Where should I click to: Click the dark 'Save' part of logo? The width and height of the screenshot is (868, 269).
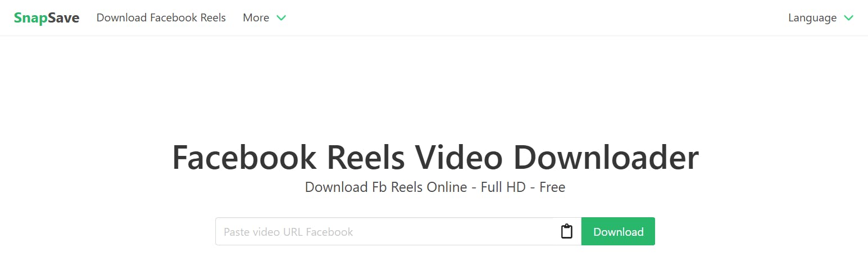63,17
